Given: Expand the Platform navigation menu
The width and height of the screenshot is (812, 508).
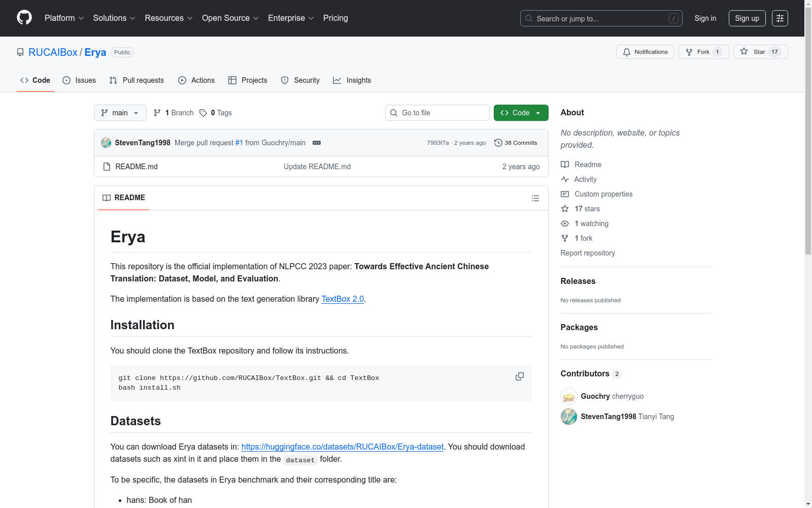Looking at the screenshot, I should (x=64, y=18).
